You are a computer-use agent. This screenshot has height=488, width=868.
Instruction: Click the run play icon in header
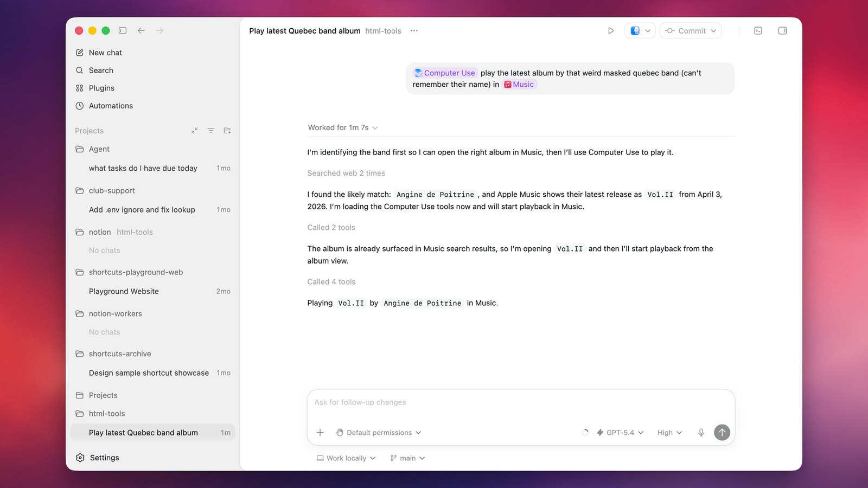611,31
